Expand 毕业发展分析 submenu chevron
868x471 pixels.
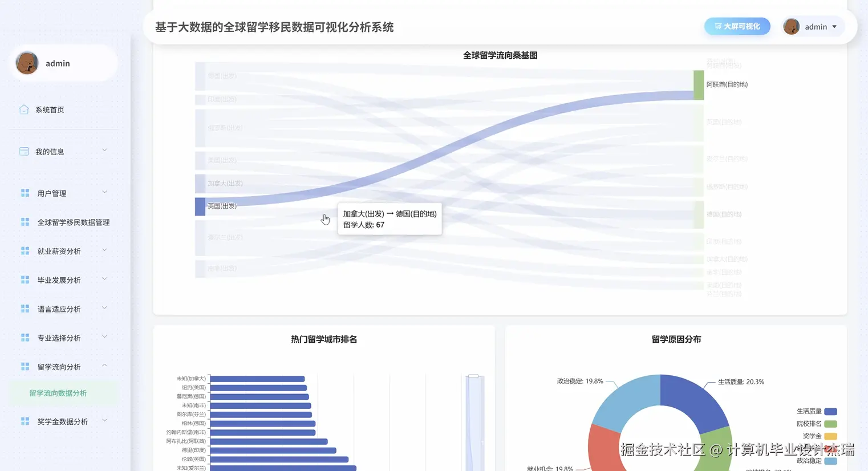[104, 279]
